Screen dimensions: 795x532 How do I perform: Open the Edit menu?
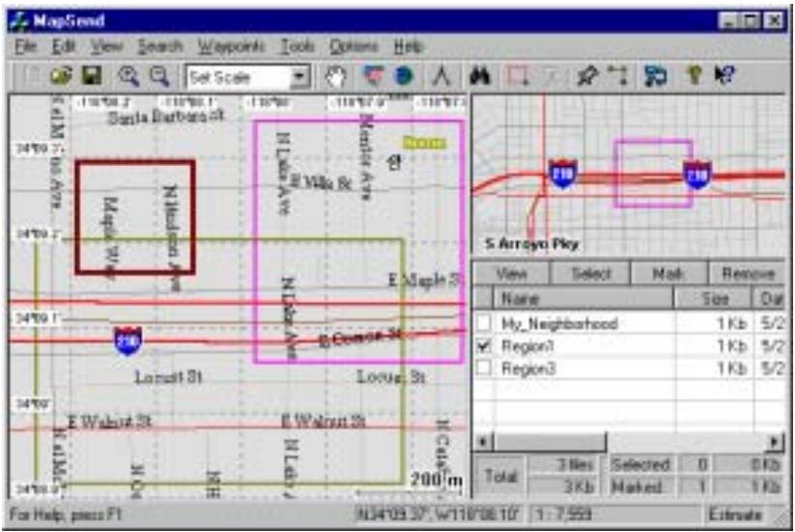pos(64,46)
